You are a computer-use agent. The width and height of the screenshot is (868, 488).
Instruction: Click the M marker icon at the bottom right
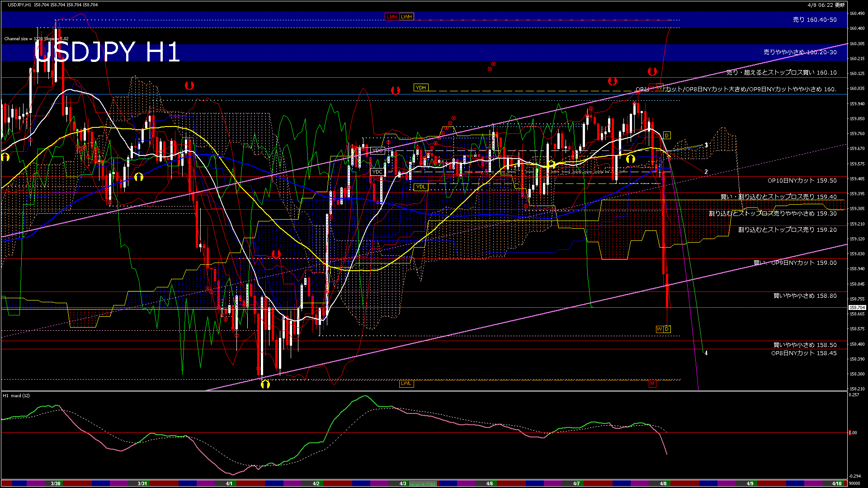(x=652, y=383)
